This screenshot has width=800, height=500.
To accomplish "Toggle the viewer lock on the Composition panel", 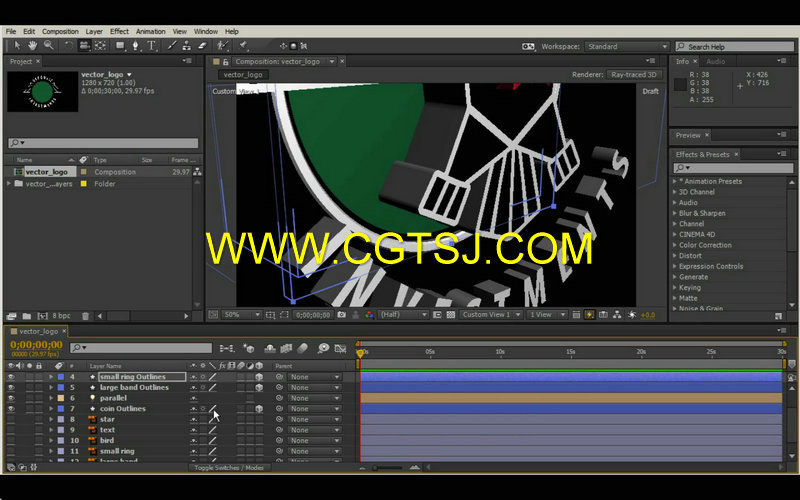I will point(226,62).
